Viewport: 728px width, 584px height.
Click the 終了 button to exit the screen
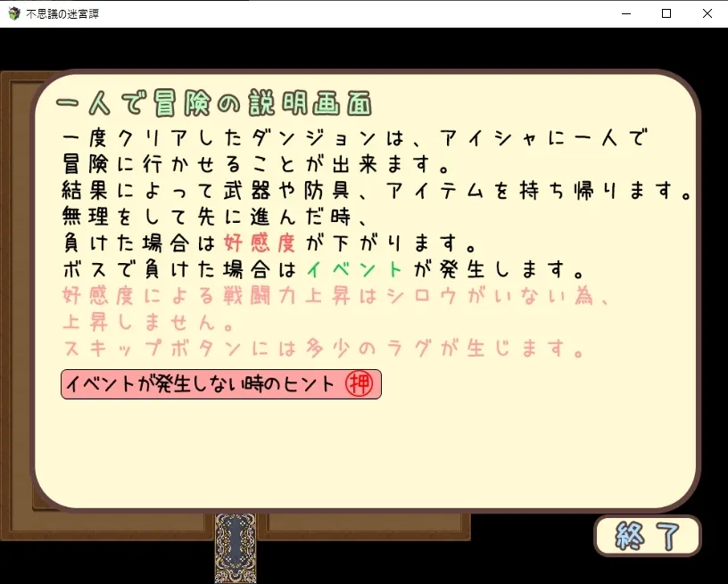648,536
